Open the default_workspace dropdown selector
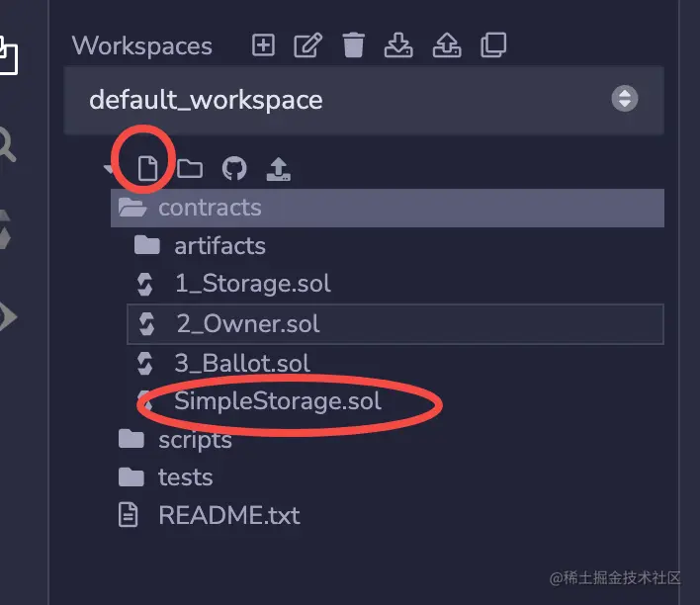 (364, 100)
